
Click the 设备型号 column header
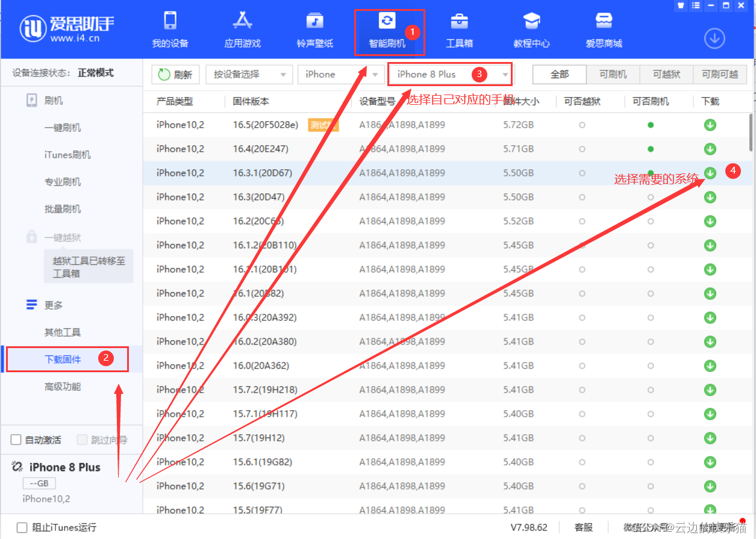click(377, 101)
